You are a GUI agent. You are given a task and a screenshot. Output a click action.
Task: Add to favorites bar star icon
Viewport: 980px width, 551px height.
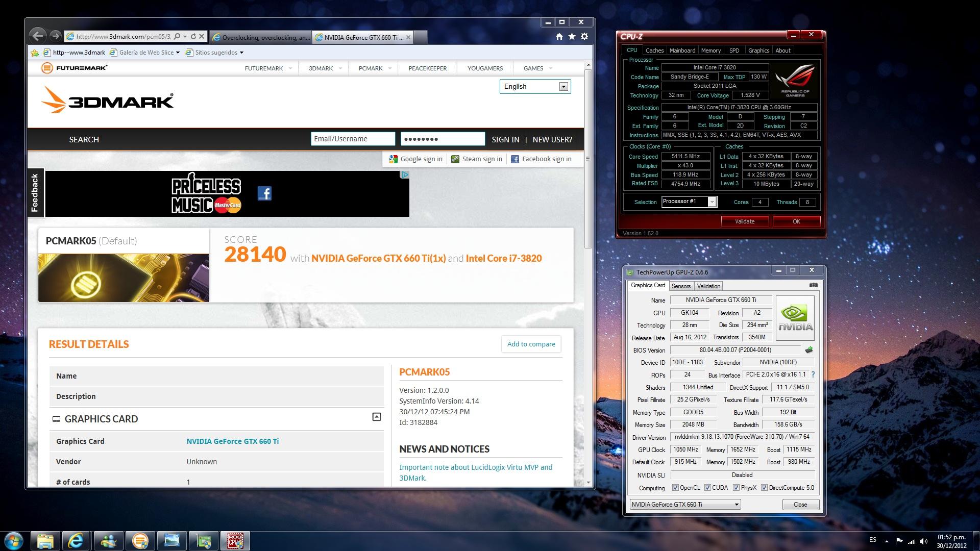35,53
